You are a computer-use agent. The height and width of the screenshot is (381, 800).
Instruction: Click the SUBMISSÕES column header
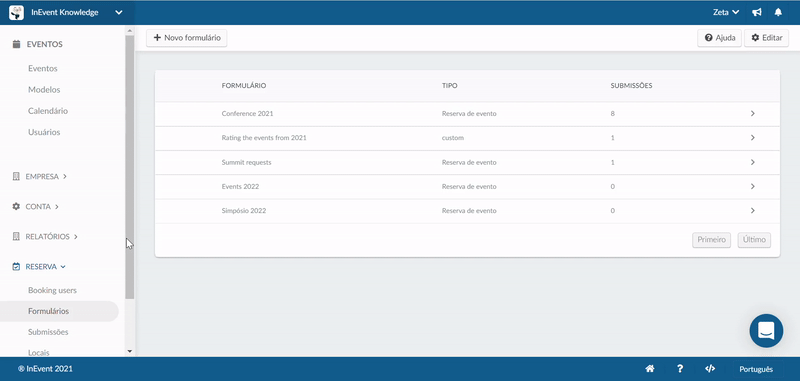point(631,86)
